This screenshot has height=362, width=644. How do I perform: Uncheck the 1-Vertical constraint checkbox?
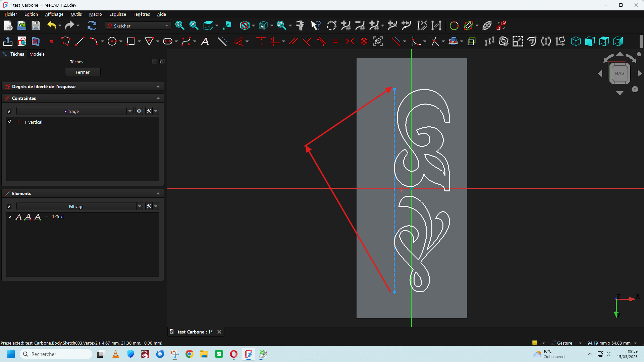click(x=10, y=122)
